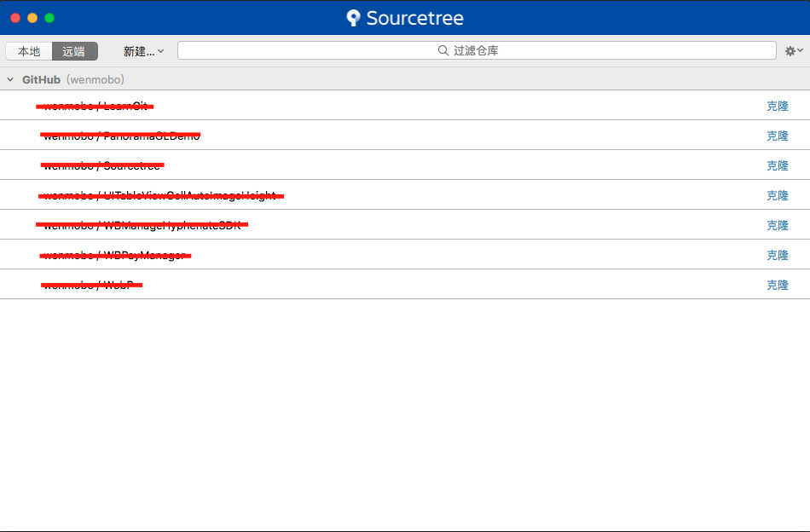
Task: Select the wenmobo / UITableViewCellAutoImageHeight row
Action: click(x=405, y=195)
